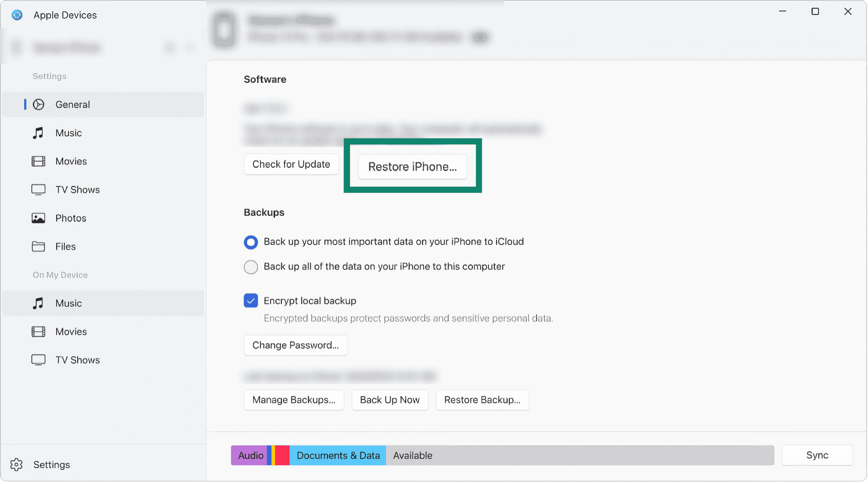The width and height of the screenshot is (868, 484).
Task: Click Check for Update button
Action: (291, 164)
